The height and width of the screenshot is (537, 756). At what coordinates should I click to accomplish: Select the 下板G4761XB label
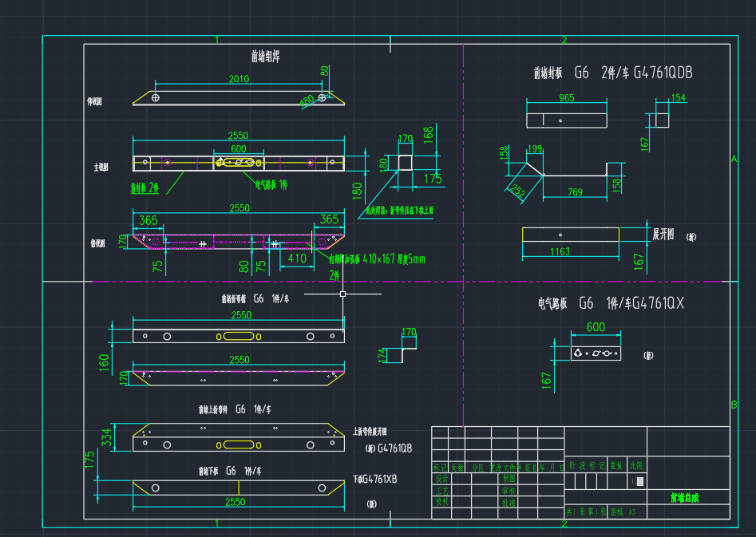pyautogui.click(x=374, y=480)
